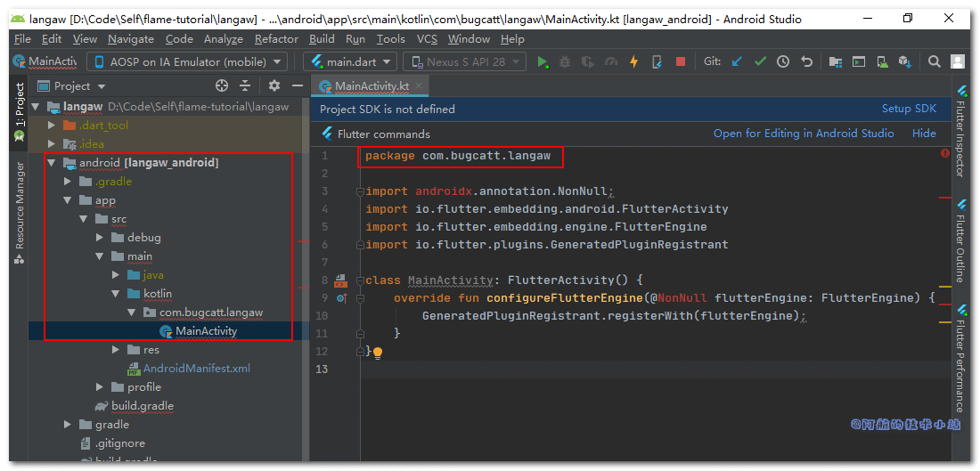Click the Git Commit green checkmark
Image resolution: width=980 pixels, height=471 pixels.
coord(760,61)
